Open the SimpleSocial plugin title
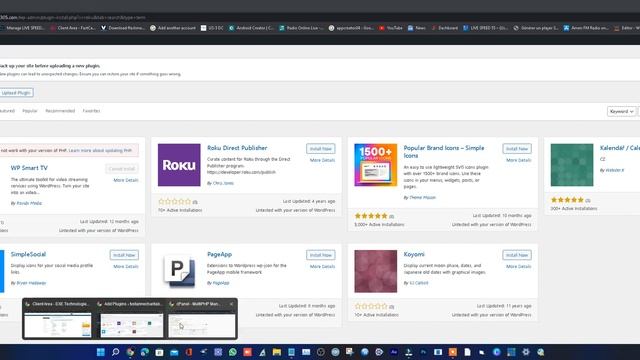 point(28,254)
